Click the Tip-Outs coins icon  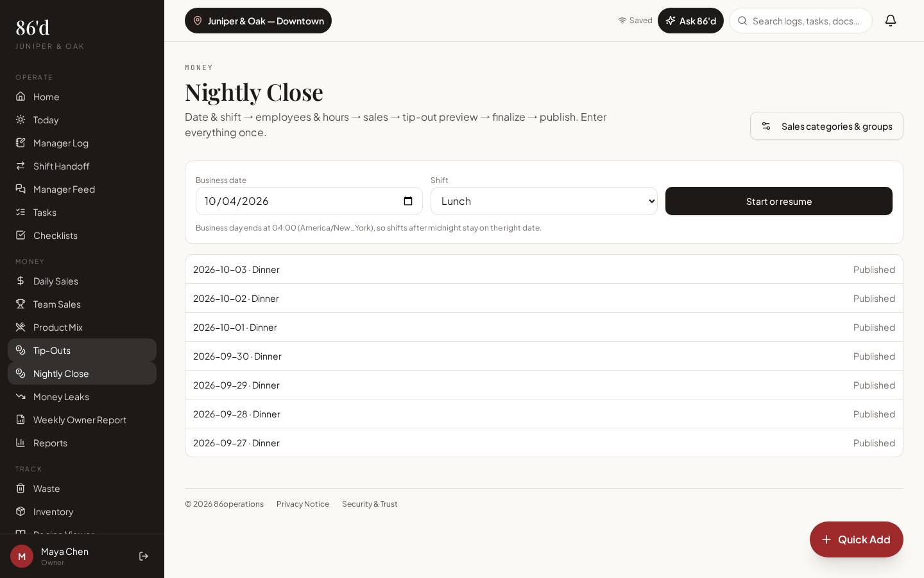(21, 350)
